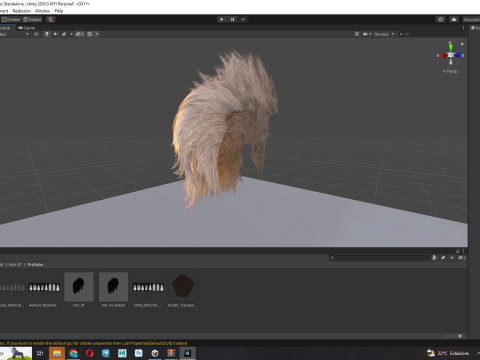Open the grid options dropdown arrow
The height and width of the screenshot is (360, 480).
97,34
